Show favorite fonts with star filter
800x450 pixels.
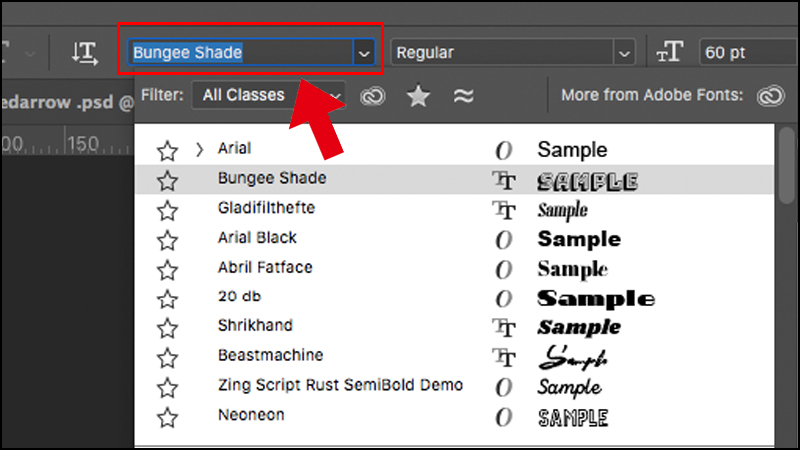pyautogui.click(x=418, y=96)
